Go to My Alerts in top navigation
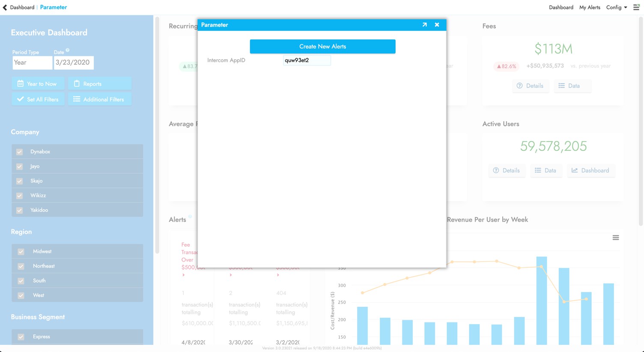 (x=589, y=7)
